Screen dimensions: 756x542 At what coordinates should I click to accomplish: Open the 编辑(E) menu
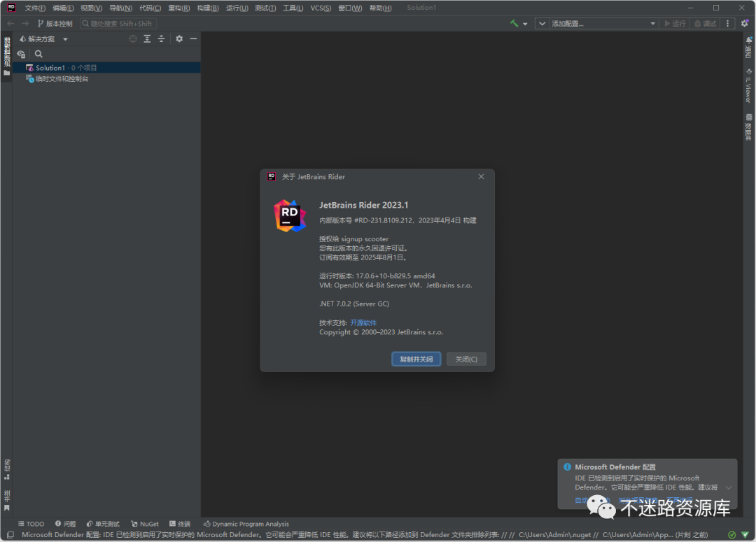(x=63, y=8)
